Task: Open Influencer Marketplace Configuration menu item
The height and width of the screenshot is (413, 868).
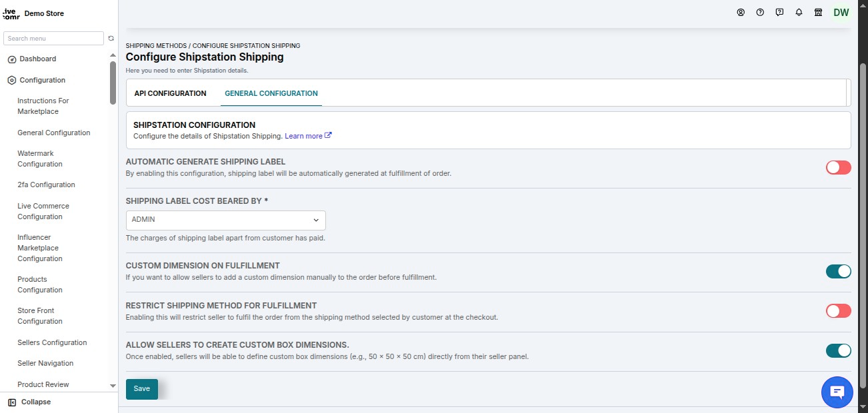Action: click(x=40, y=248)
